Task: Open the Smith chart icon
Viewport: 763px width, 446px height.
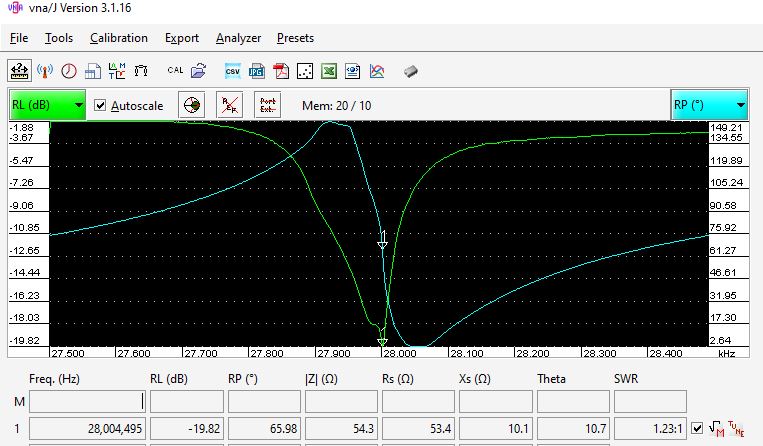Action: [x=191, y=105]
